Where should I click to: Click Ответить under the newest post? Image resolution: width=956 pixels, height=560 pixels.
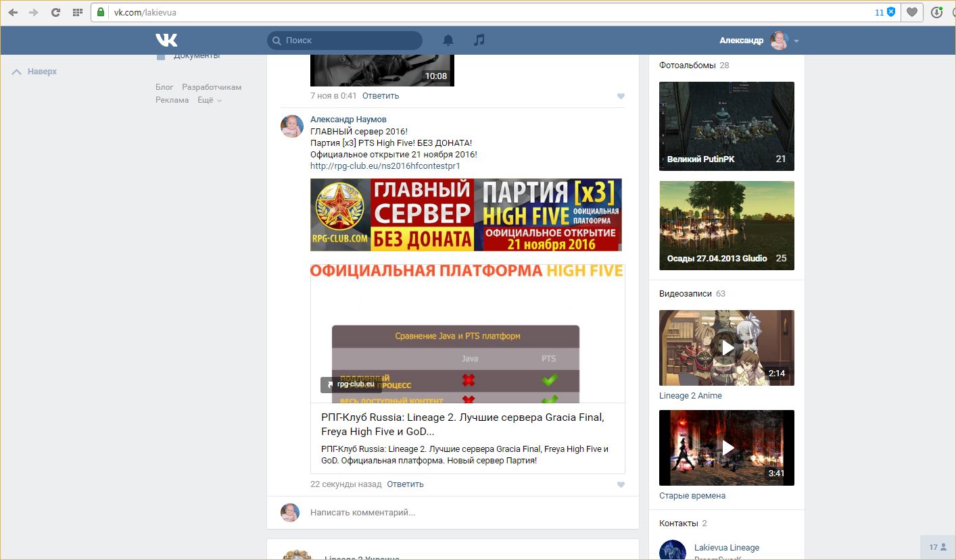405,484
